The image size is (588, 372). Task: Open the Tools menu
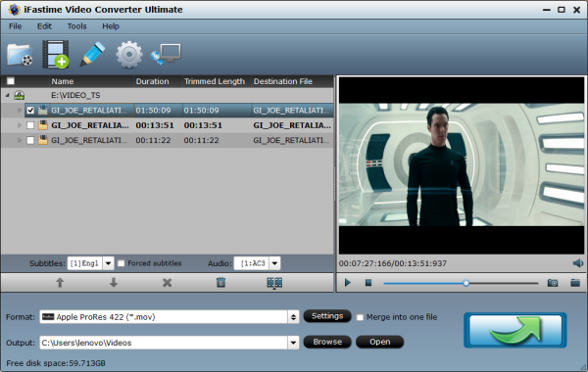tap(76, 26)
